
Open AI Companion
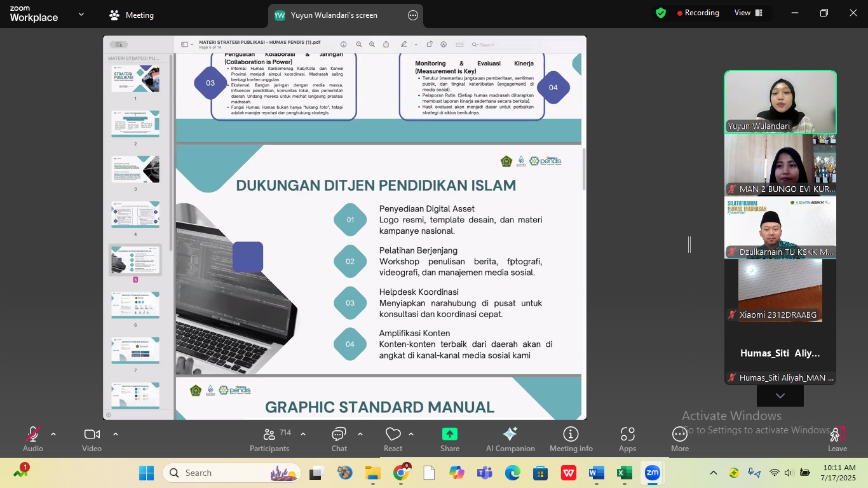click(x=510, y=439)
